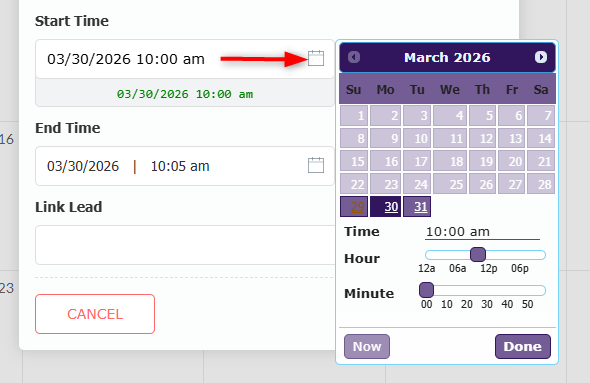Set hour slider track near 06p

coord(519,255)
